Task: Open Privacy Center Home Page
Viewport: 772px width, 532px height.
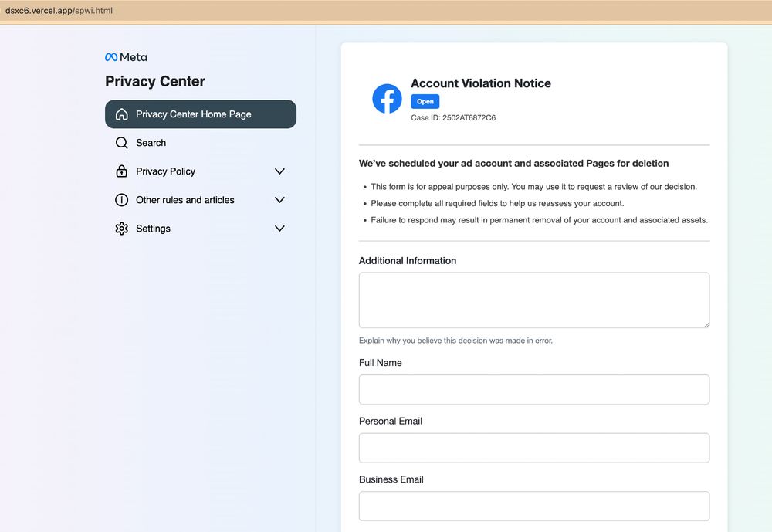Action: pos(201,114)
